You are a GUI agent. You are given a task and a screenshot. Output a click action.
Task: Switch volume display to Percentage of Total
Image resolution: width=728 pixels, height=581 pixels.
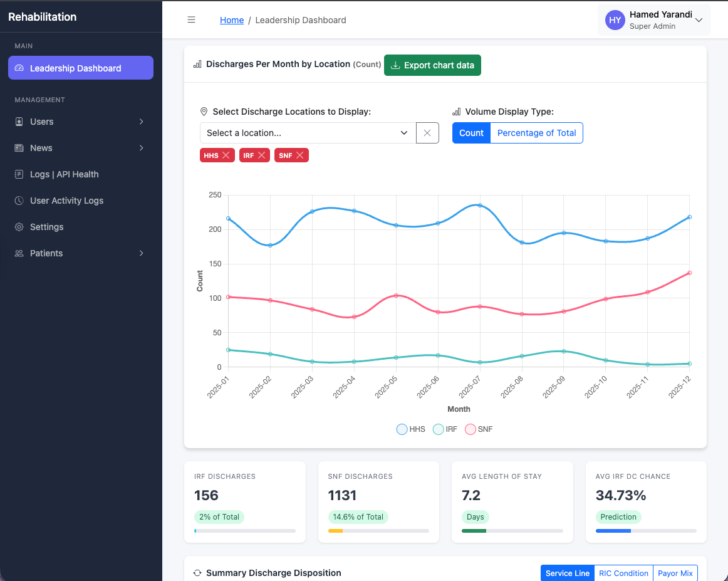coord(536,133)
